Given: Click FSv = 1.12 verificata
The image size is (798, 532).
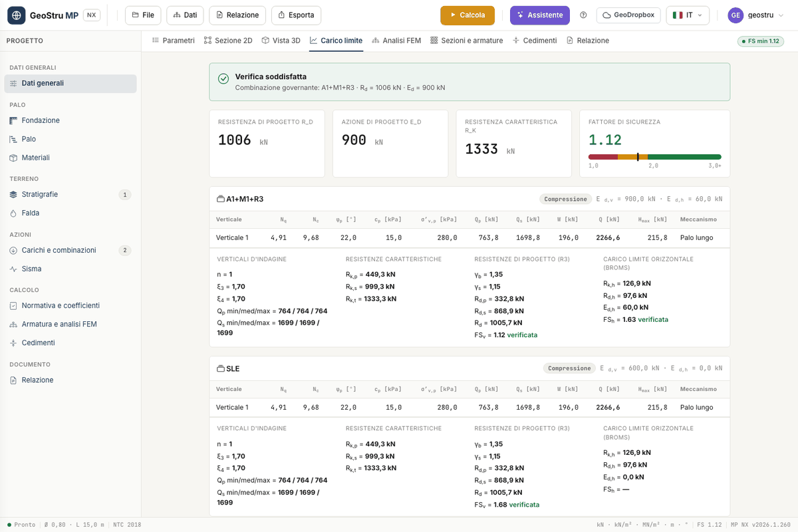Looking at the screenshot, I should point(506,335).
